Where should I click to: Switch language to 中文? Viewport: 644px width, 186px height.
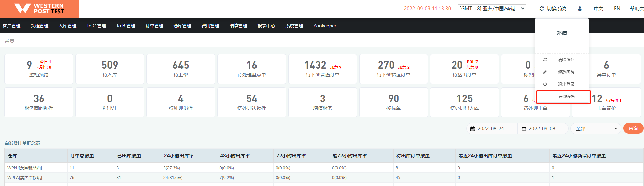[599, 9]
